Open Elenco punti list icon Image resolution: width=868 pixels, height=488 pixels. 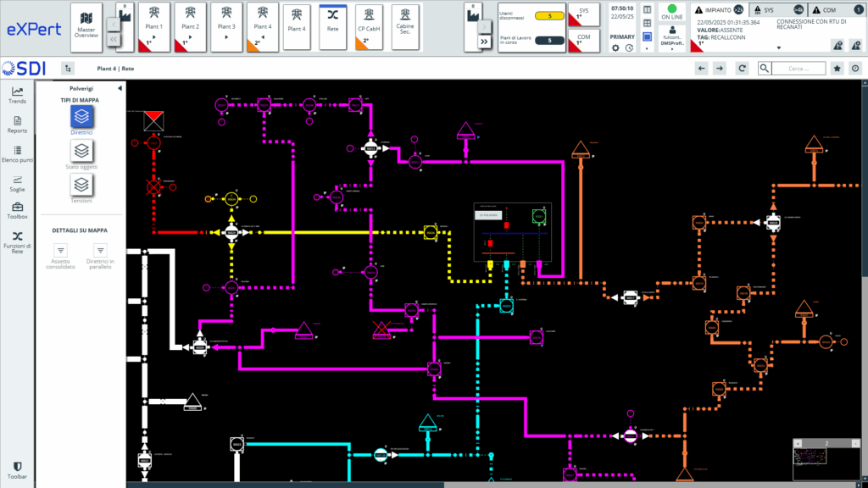coord(17,151)
